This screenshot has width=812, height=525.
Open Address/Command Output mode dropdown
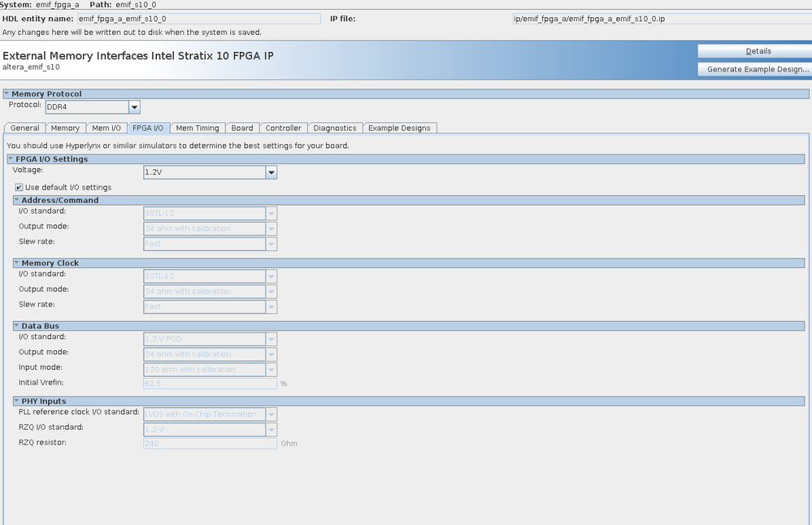[x=211, y=228]
